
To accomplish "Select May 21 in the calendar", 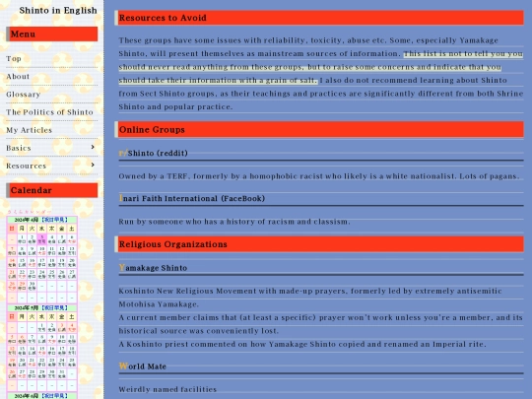I will click(x=32, y=362).
